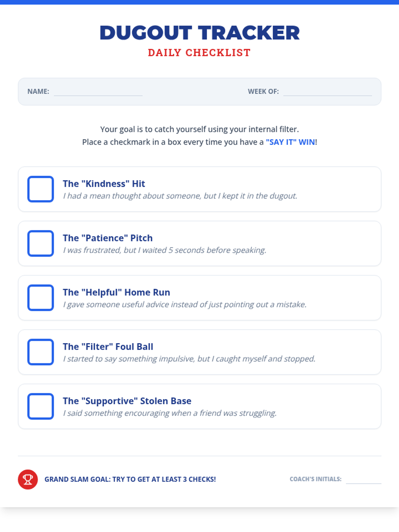Mark the "Helpful" Home Run checkbox
The width and height of the screenshot is (399, 532).
[41, 298]
